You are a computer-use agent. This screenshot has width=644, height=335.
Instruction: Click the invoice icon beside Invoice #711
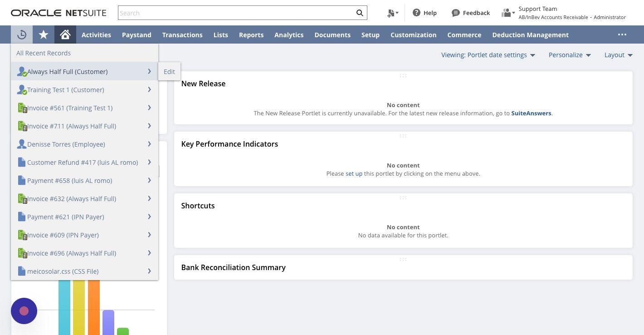tap(22, 126)
